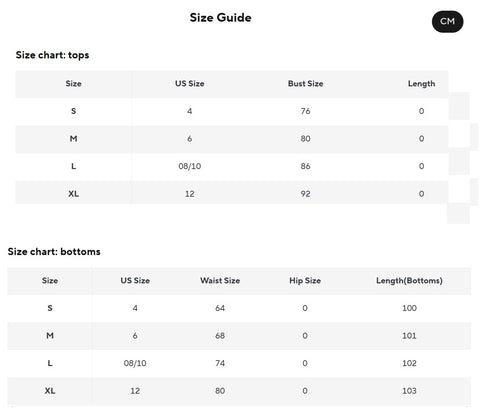Select the XL row in tops chart
This screenshot has width=480, height=419.
(232, 194)
